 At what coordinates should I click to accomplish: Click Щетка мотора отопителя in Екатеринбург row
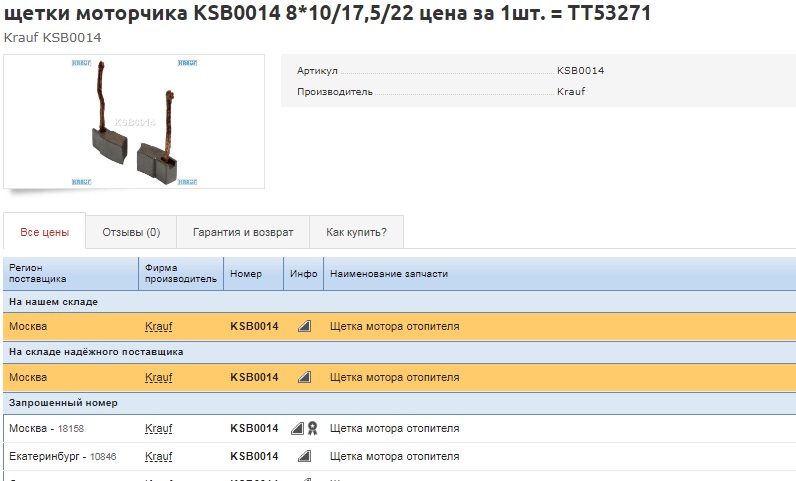[394, 456]
